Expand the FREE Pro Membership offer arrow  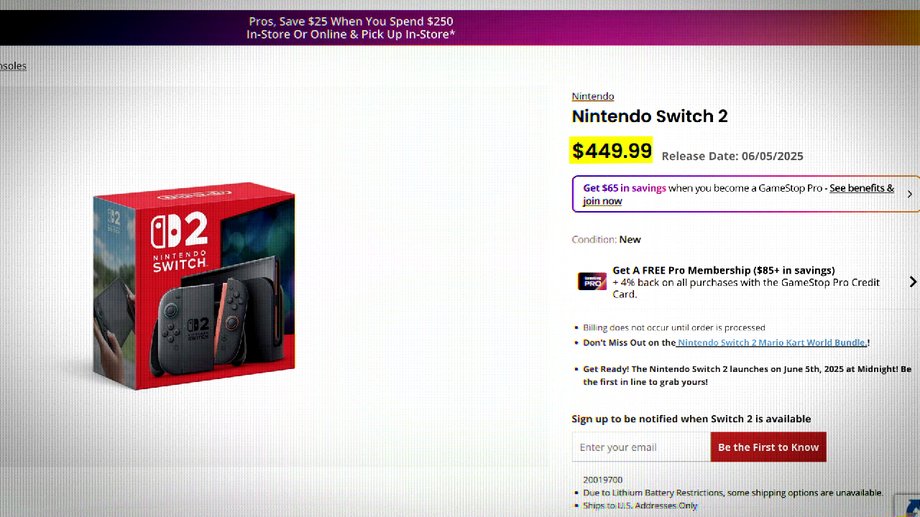pyautogui.click(x=912, y=282)
